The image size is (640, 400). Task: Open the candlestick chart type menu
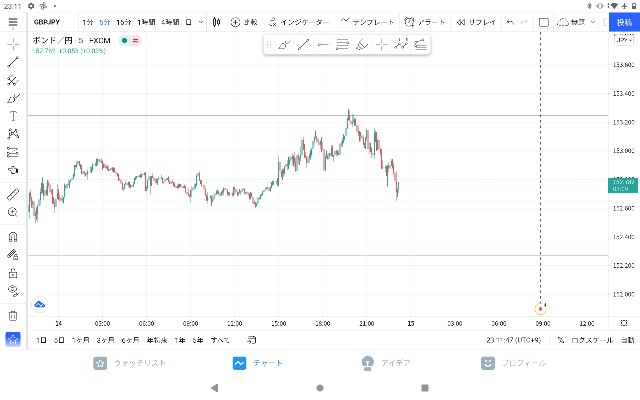(217, 22)
